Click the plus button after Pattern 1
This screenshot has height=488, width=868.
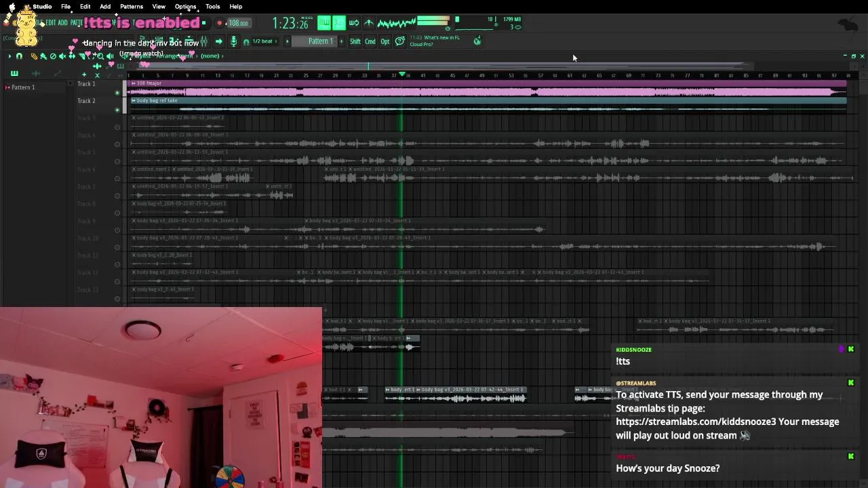coord(341,41)
